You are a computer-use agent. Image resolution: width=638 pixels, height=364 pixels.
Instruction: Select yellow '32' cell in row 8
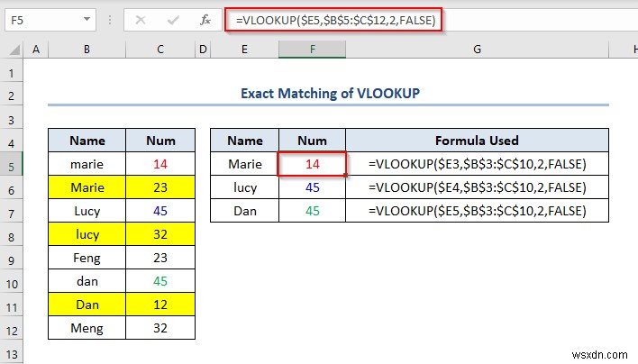[160, 234]
